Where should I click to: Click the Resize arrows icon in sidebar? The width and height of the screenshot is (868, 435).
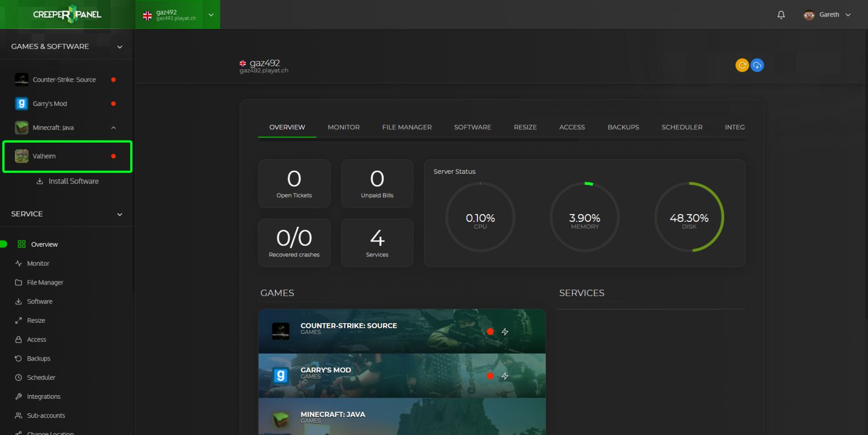19,321
